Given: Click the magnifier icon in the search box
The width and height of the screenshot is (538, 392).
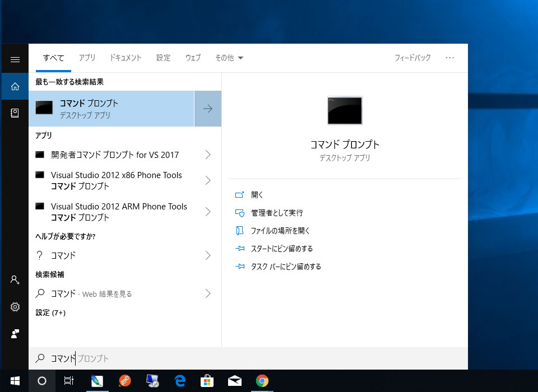Looking at the screenshot, I should (x=40, y=358).
